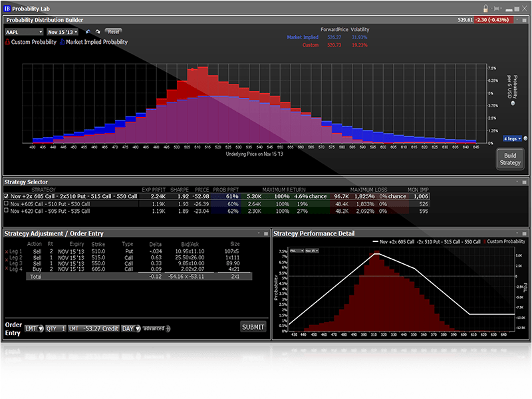The width and height of the screenshot is (532, 399).
Task: Open the arrow menu in the Probability Distribution Builder header
Action: (x=517, y=20)
